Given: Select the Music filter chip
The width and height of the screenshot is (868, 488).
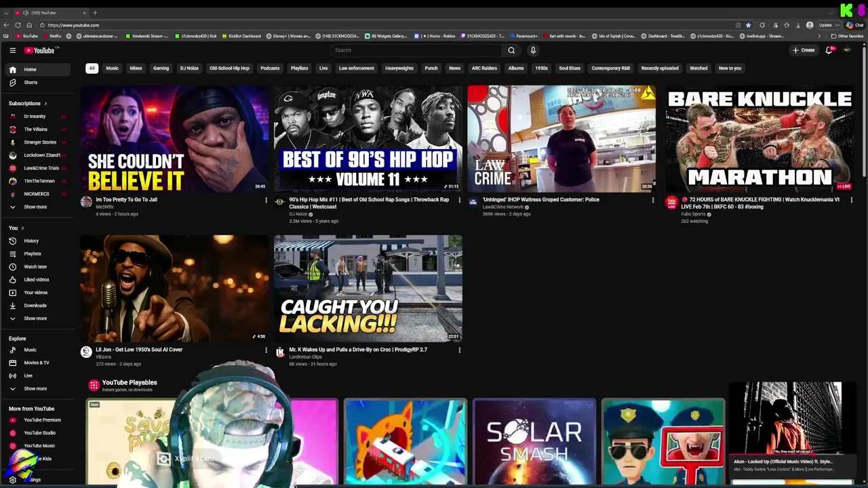Looking at the screenshot, I should pyautogui.click(x=112, y=68).
